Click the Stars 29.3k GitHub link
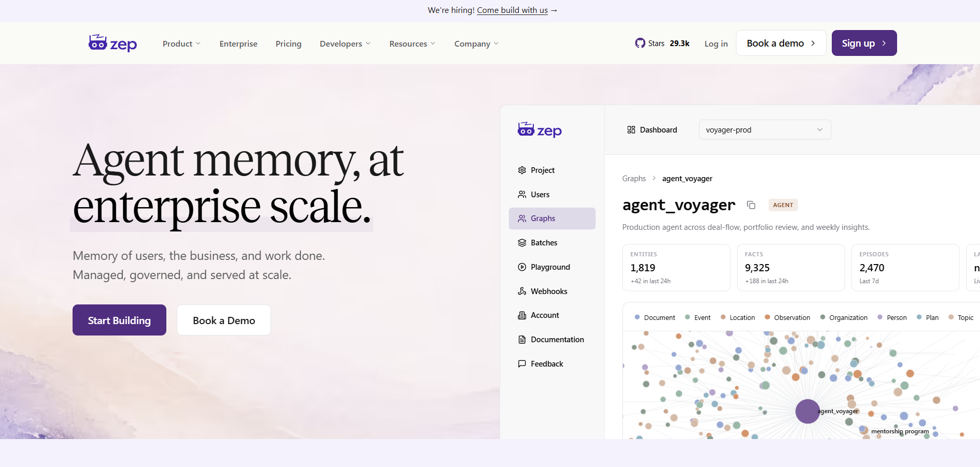 click(662, 43)
